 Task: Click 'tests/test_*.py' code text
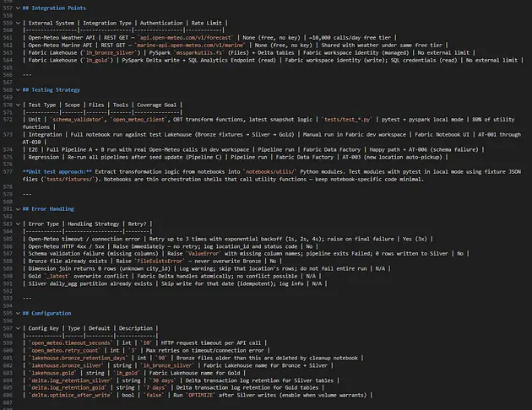(x=347, y=120)
